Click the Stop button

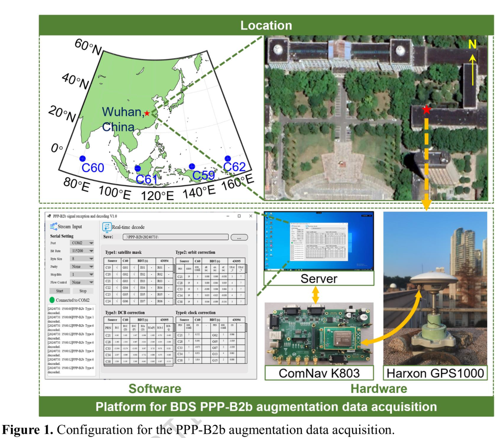(83, 291)
